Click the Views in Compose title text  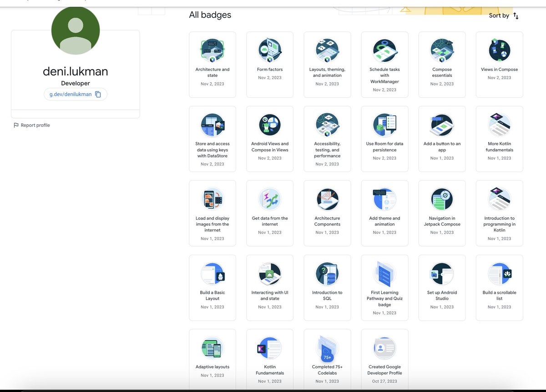pyautogui.click(x=499, y=70)
